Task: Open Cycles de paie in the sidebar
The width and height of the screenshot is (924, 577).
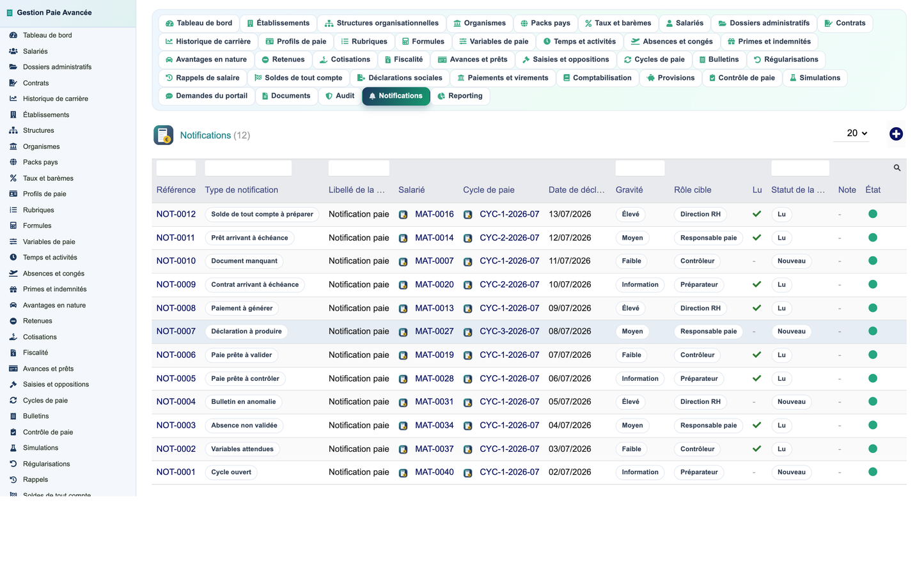Action: pyautogui.click(x=45, y=401)
